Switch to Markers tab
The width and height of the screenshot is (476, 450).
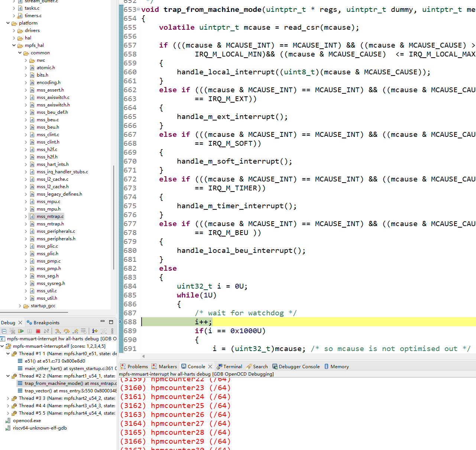coord(164,367)
